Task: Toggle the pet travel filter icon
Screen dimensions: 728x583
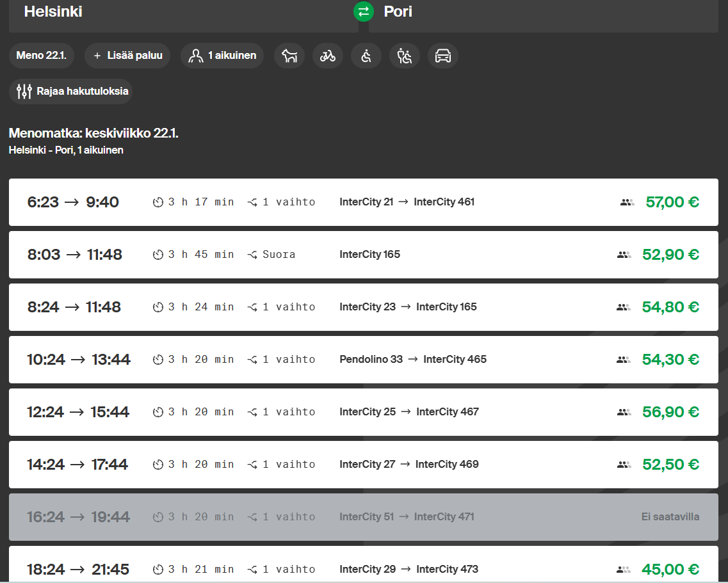Action: pos(289,56)
